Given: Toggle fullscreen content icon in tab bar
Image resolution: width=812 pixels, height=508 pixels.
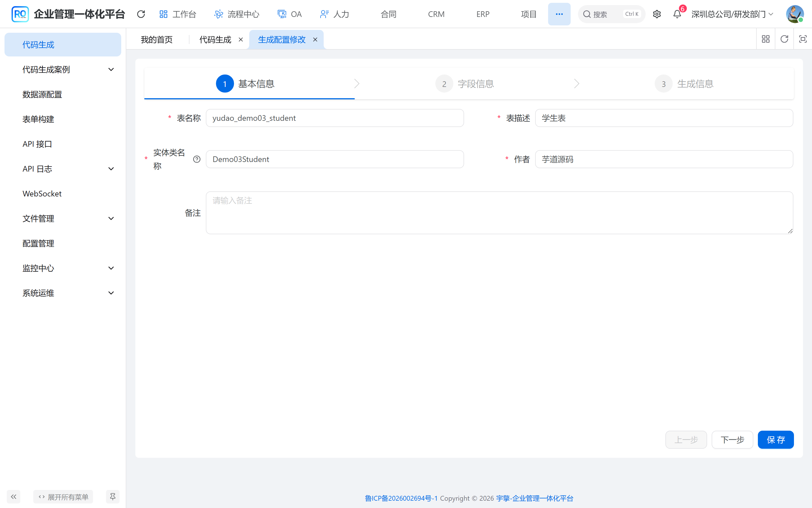Looking at the screenshot, I should (803, 39).
